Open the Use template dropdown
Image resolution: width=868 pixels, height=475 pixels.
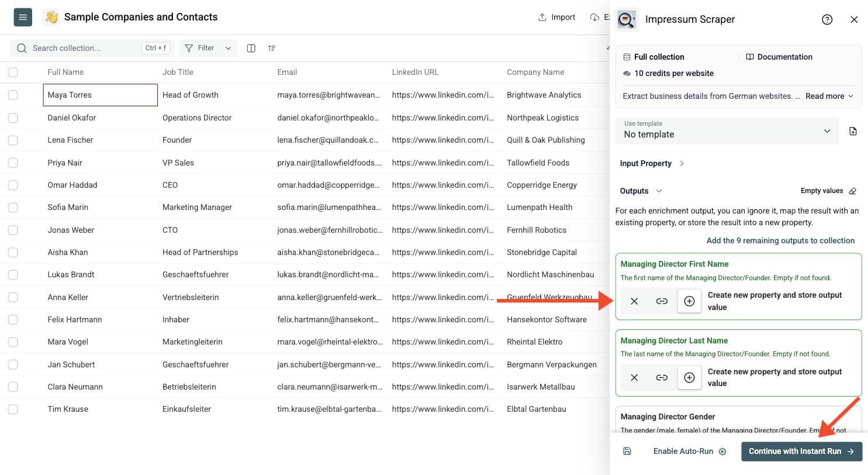coord(727,131)
